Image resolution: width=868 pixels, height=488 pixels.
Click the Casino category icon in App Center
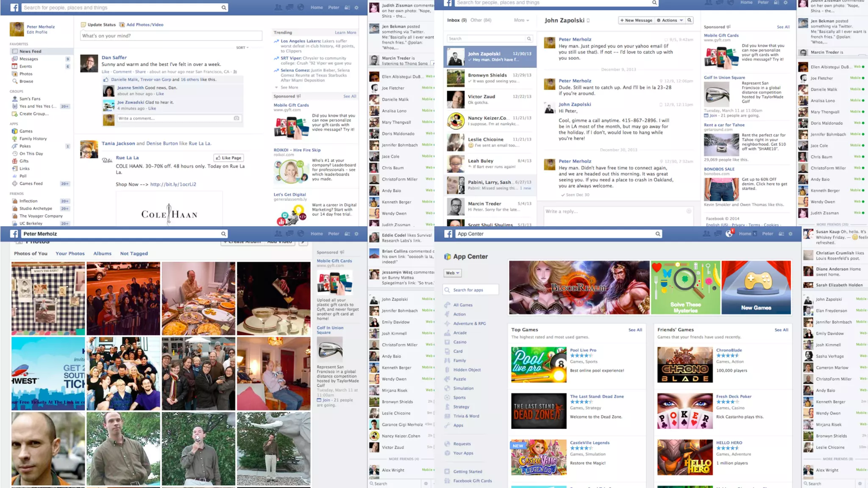coord(447,342)
